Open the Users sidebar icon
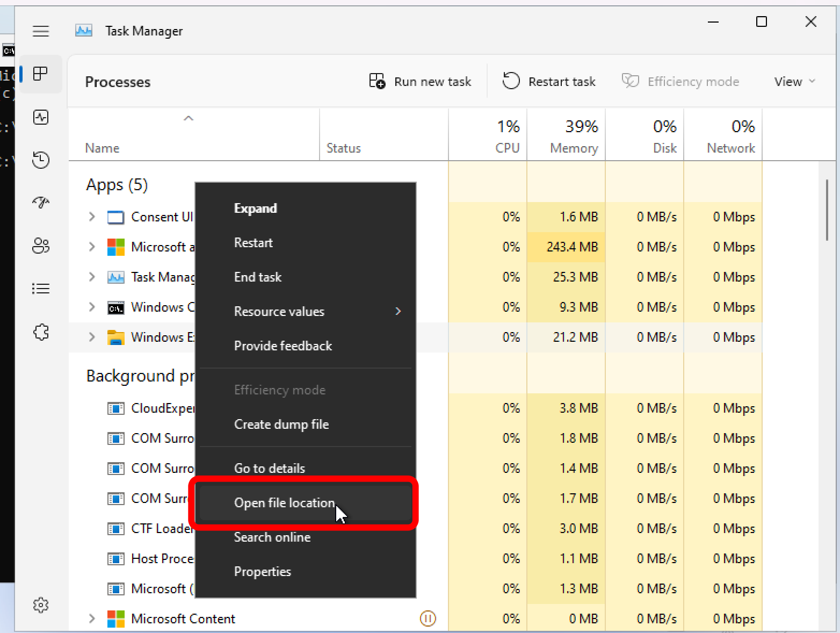Image resolution: width=840 pixels, height=633 pixels. pyautogui.click(x=41, y=246)
